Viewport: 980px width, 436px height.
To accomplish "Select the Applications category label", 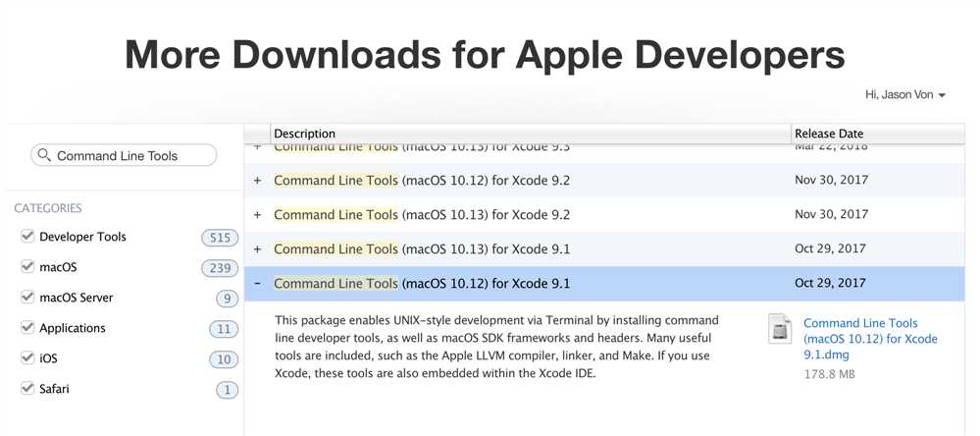I will point(73,328).
